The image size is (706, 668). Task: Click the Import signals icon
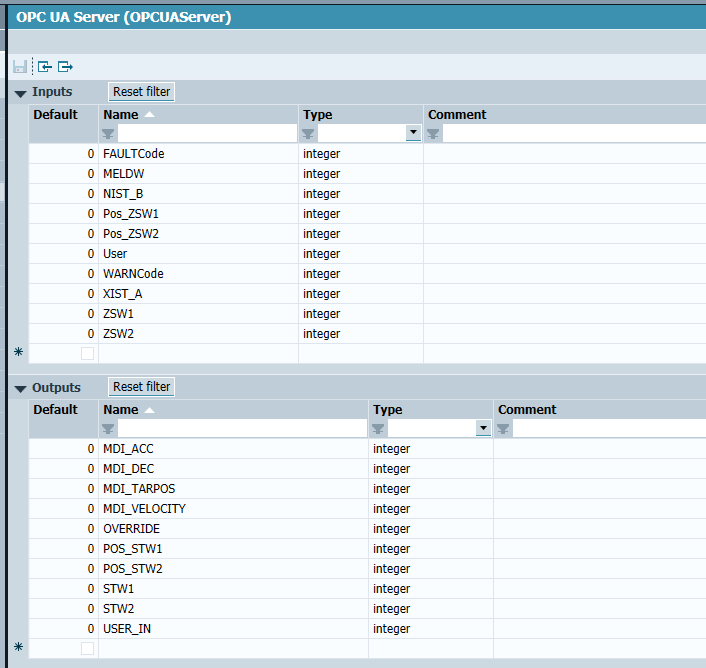pos(45,67)
